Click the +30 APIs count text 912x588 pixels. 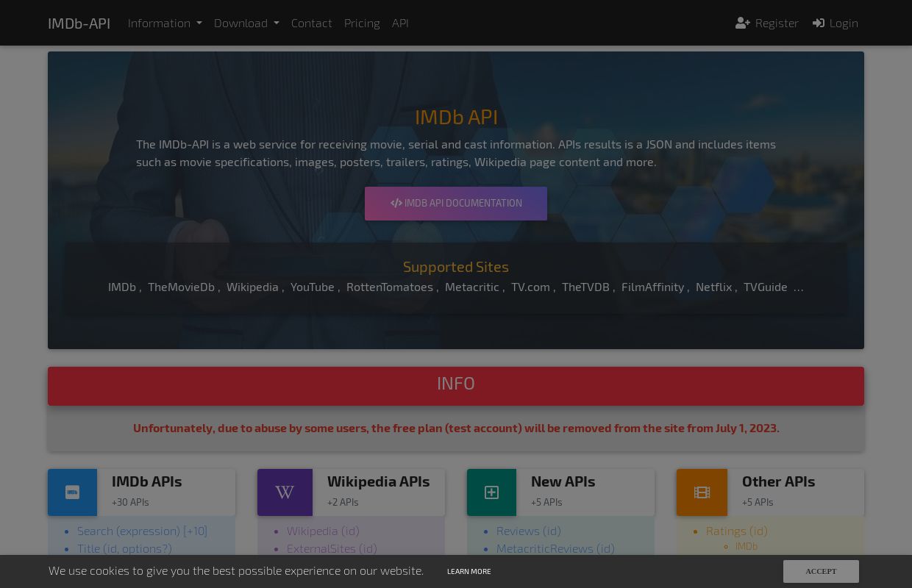pos(130,502)
